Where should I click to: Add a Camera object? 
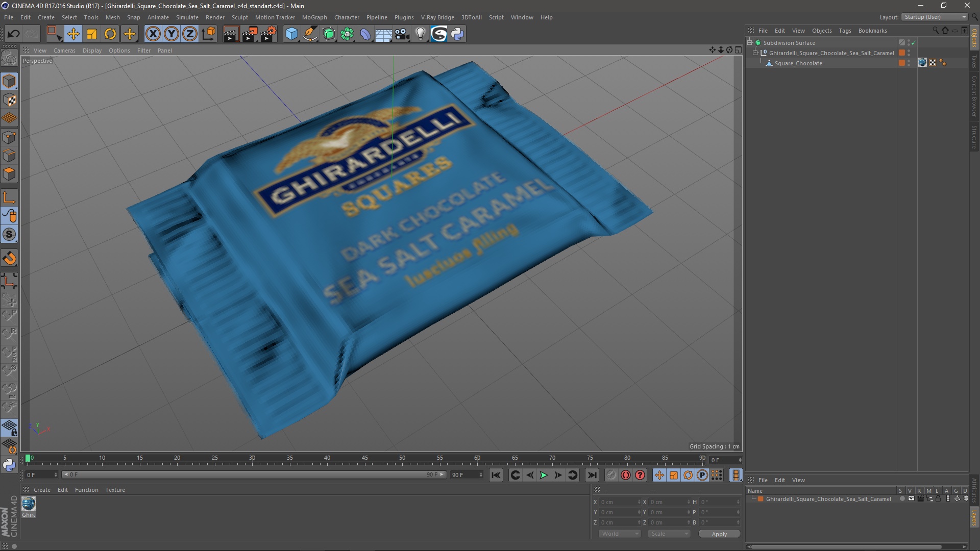pos(402,34)
